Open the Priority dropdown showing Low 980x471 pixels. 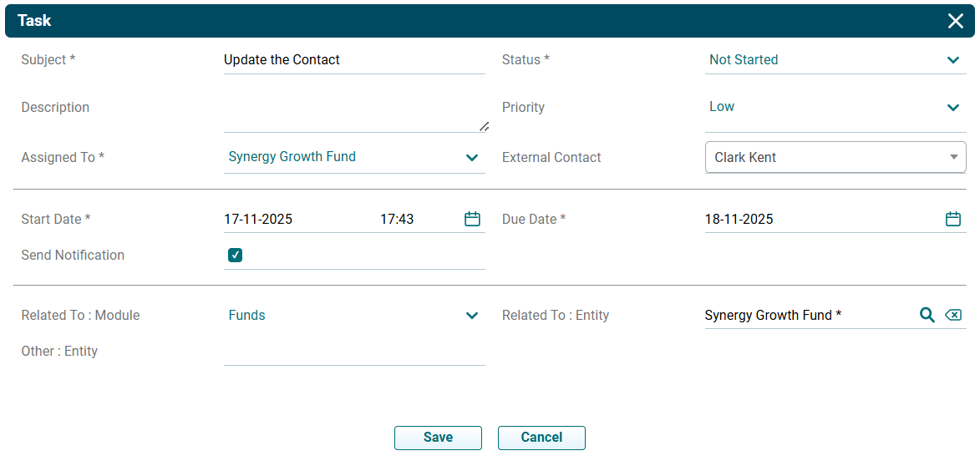click(x=952, y=107)
